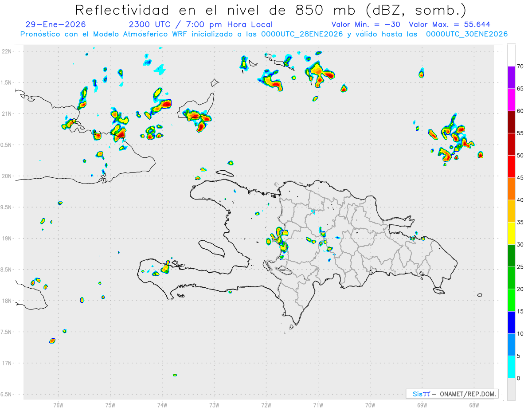The image size is (532, 411).
Task: Click the '25' tick label on color bar
Action: pyautogui.click(x=520, y=267)
